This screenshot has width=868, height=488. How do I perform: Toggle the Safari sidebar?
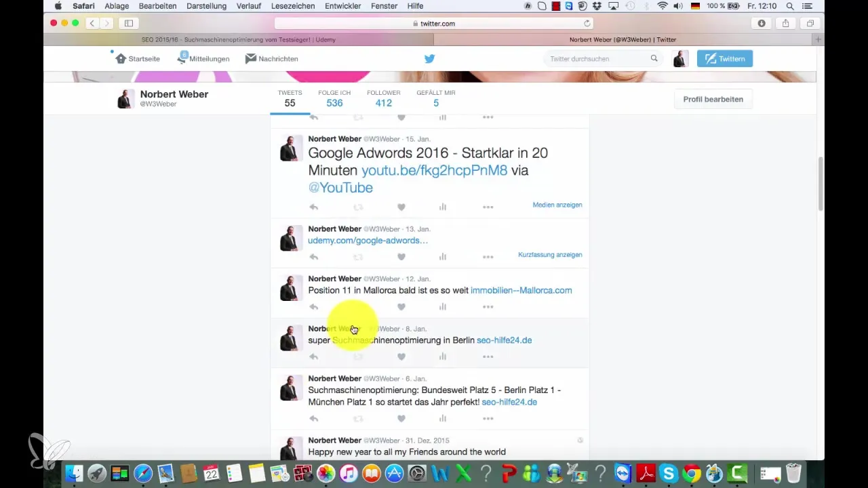tap(128, 23)
